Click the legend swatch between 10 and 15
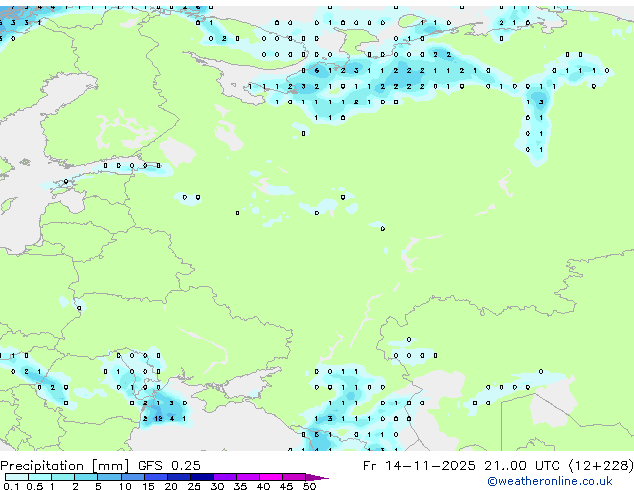The height and width of the screenshot is (490, 634). pos(132,477)
